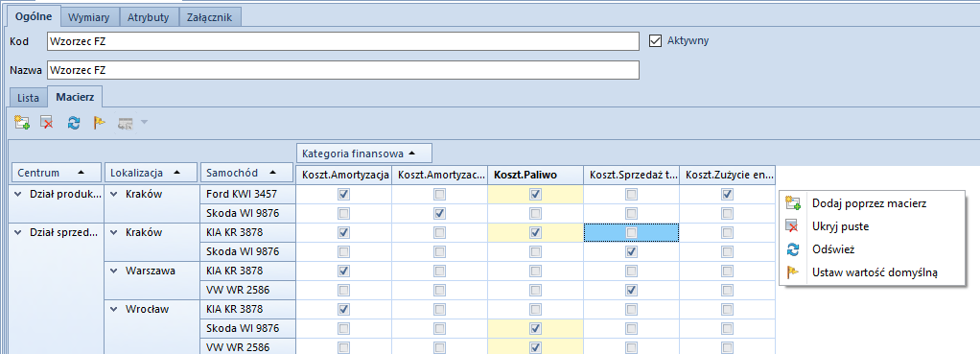Image resolution: width=980 pixels, height=354 pixels.
Task: Select the Macierz sub-tab
Action: tap(75, 97)
